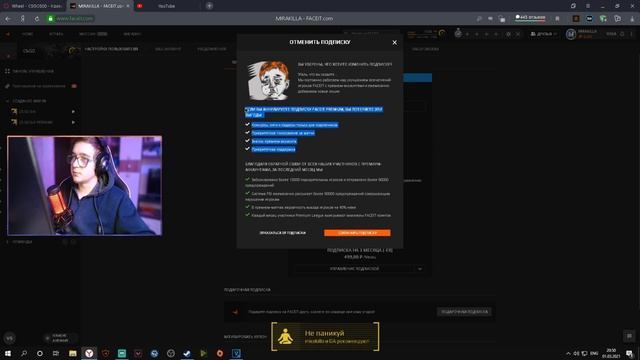Viewport: 640px width, 360px height.
Task: Open the chat icon at bottom right
Action: (x=629, y=336)
